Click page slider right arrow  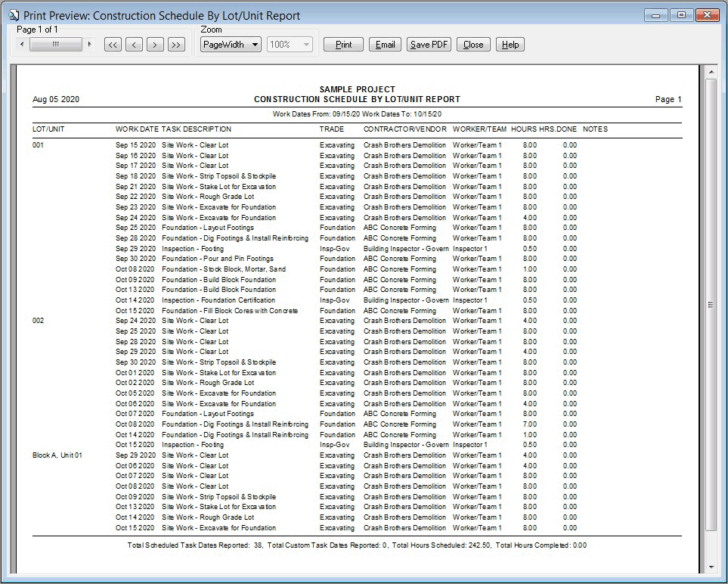[89, 44]
